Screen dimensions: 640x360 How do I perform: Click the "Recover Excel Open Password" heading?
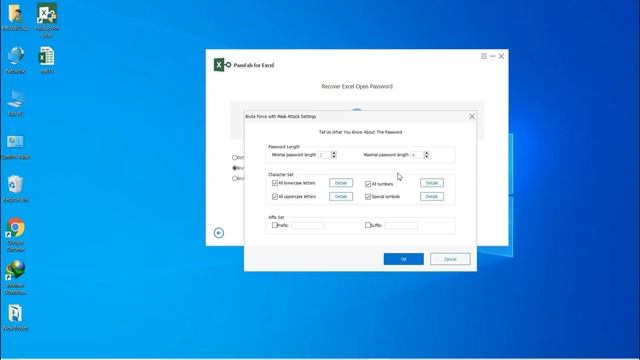(357, 86)
